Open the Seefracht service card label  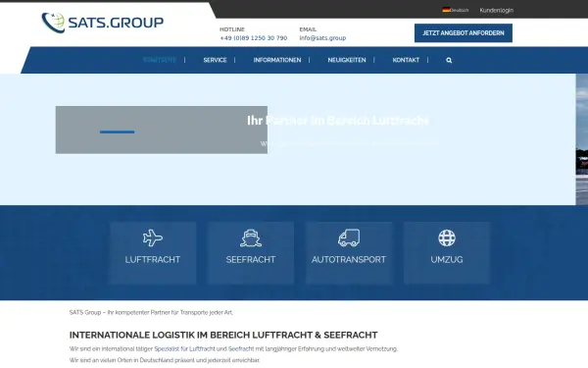(251, 259)
